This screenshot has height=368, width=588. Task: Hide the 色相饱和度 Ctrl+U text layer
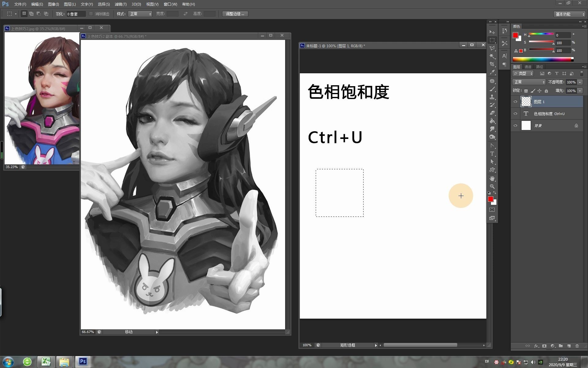[515, 113]
